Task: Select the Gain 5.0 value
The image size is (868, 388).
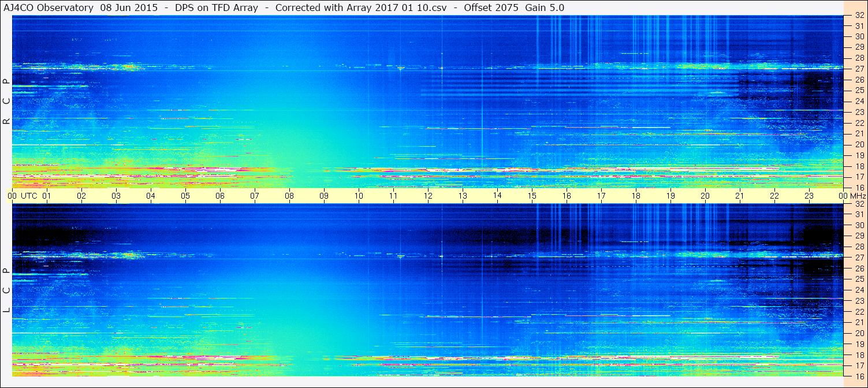Action: coord(545,8)
